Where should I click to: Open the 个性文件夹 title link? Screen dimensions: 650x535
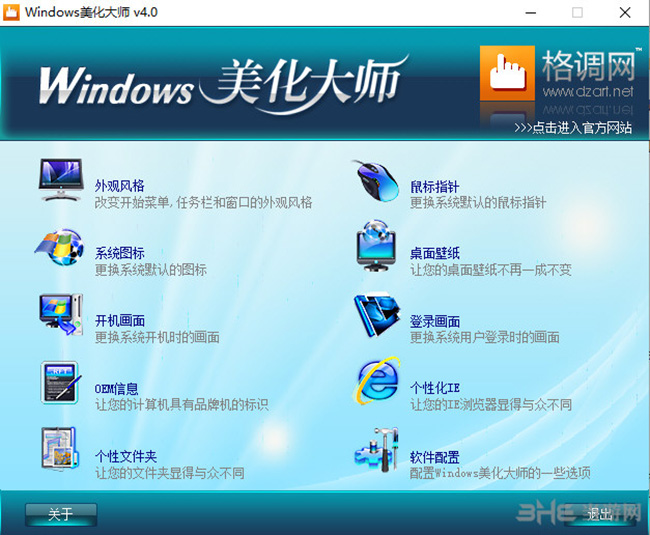coord(126,456)
